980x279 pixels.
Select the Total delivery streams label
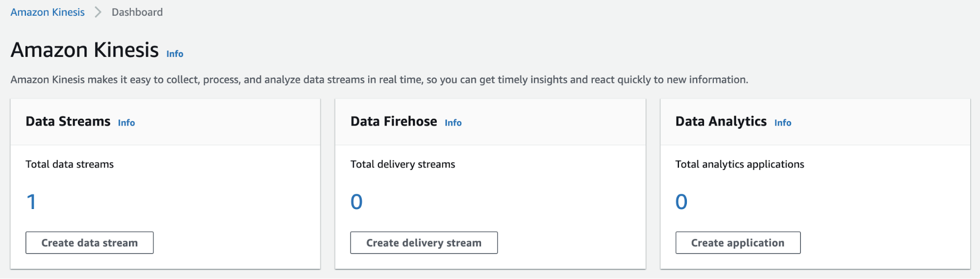click(x=403, y=164)
